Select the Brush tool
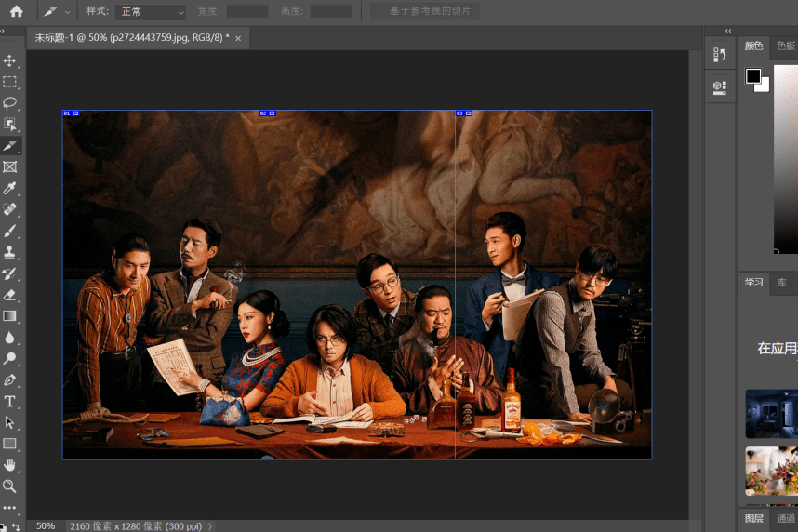The width and height of the screenshot is (798, 532). [x=10, y=231]
